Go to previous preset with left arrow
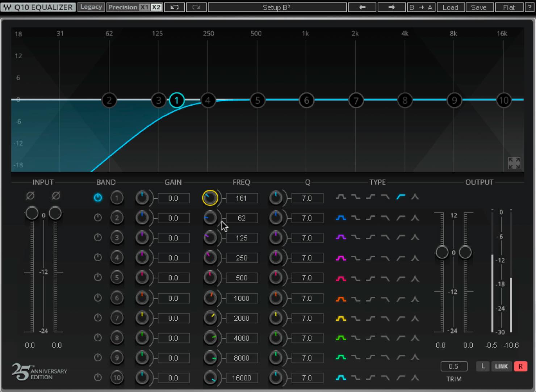This screenshot has height=392, width=536. tap(362, 7)
